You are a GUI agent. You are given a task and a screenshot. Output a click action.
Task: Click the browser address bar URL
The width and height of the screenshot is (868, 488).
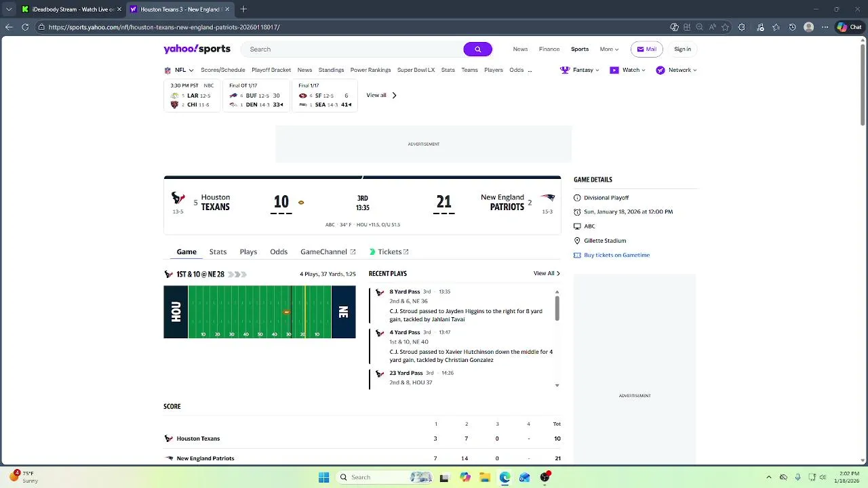pos(164,27)
